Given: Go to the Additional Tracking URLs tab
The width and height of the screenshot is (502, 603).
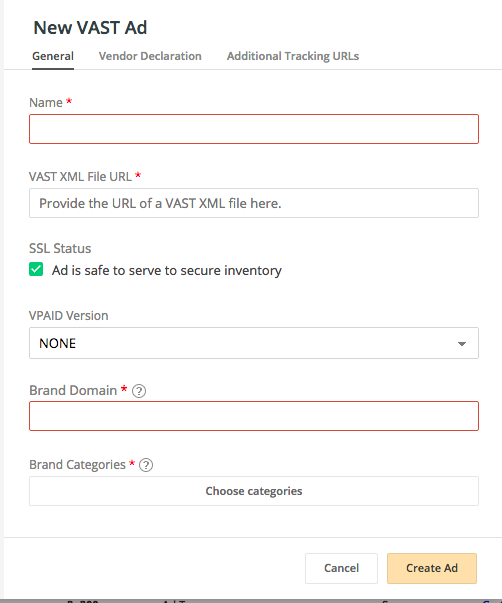Looking at the screenshot, I should click(x=293, y=56).
